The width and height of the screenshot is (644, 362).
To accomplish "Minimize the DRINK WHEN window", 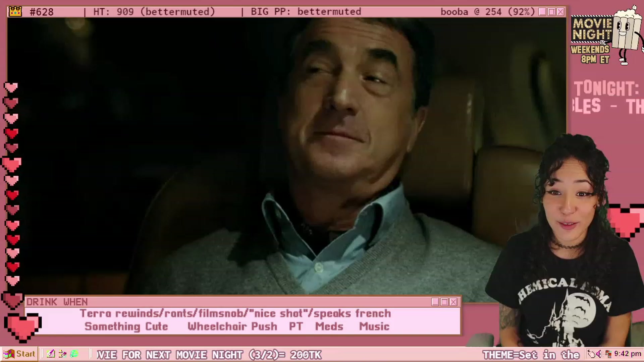I will click(x=435, y=302).
